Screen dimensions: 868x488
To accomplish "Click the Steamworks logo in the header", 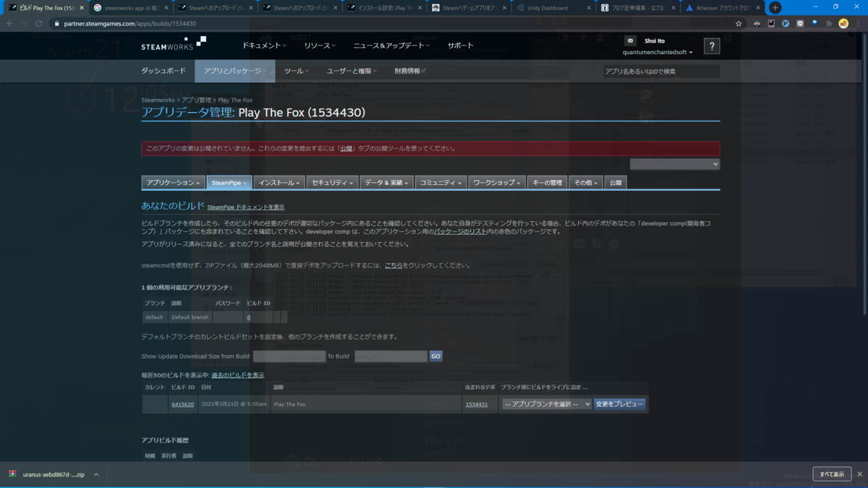I will 174,43.
